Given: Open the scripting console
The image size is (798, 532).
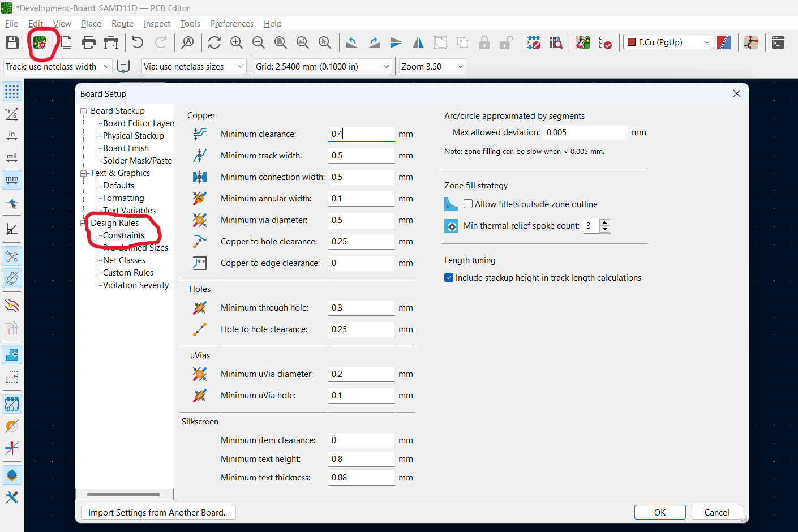Looking at the screenshot, I should tap(778, 42).
